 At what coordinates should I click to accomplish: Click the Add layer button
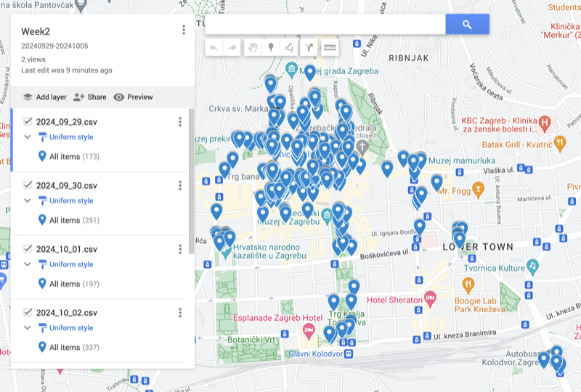44,97
